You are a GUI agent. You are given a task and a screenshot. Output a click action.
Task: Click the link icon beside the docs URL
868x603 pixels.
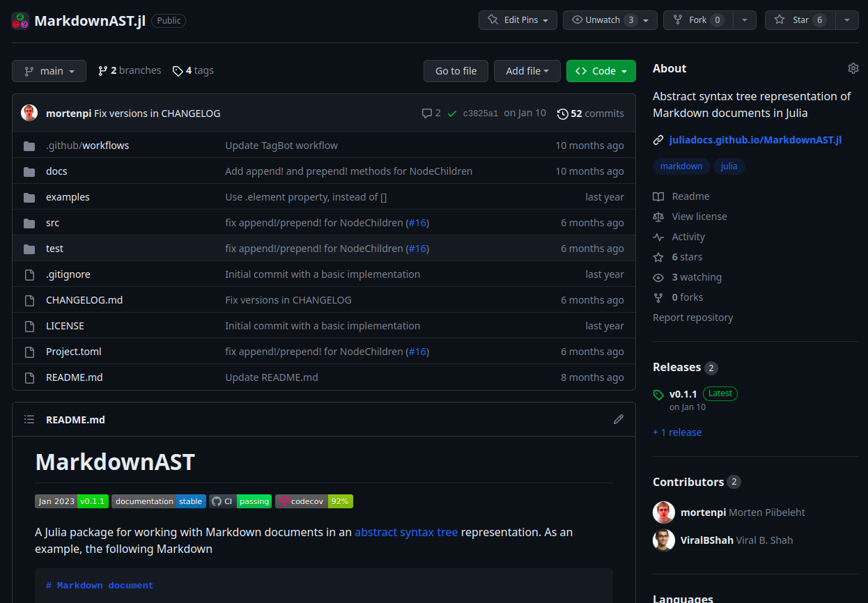pyautogui.click(x=658, y=140)
